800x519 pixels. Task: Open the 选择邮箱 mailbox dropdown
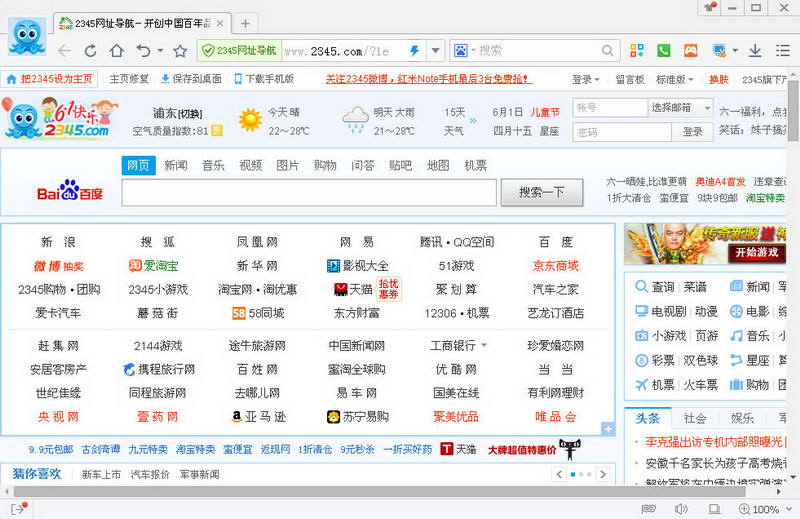681,108
